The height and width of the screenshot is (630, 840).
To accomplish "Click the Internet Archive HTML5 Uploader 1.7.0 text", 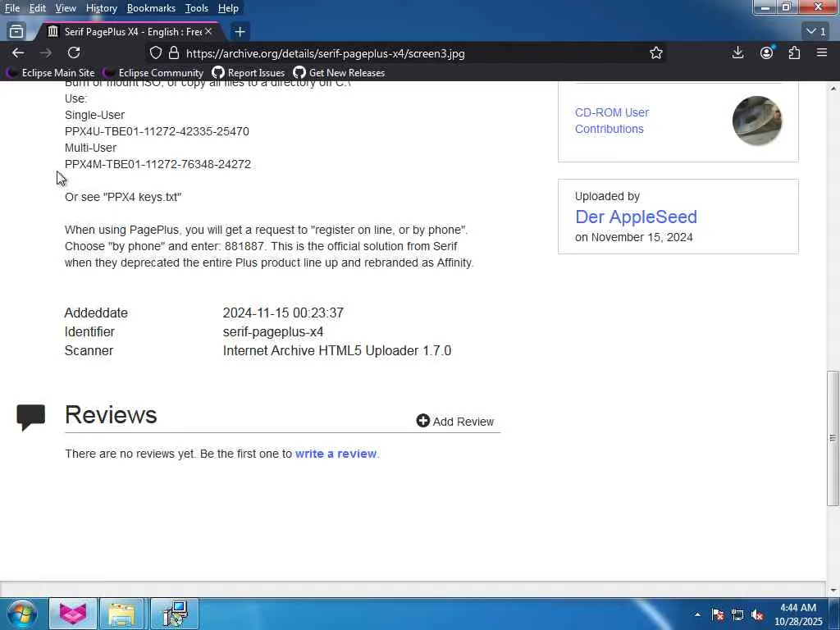I will [337, 350].
